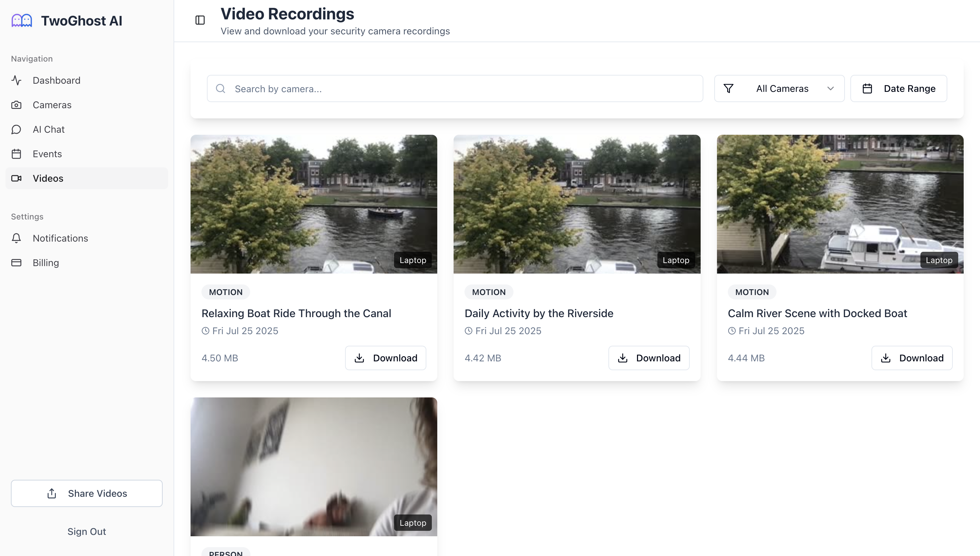
Task: Click MOTION badge on Calm River Scene card
Action: coord(752,292)
